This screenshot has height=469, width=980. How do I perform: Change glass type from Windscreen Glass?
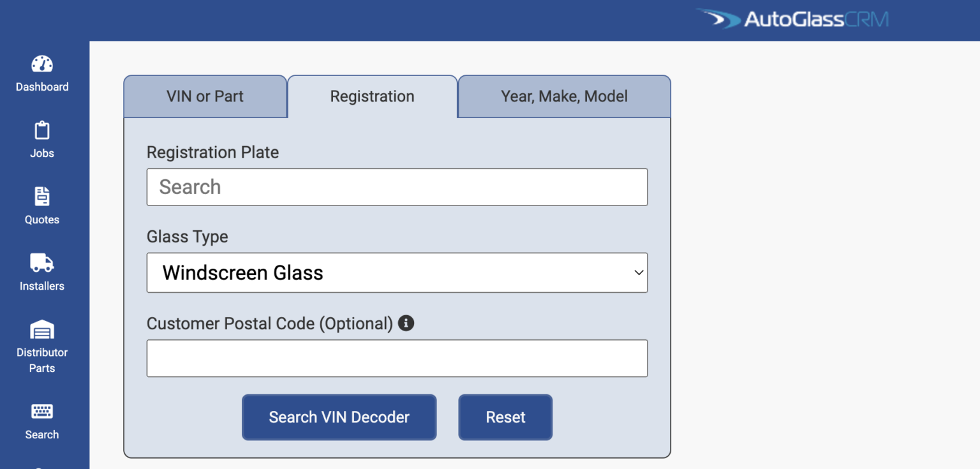coord(397,272)
